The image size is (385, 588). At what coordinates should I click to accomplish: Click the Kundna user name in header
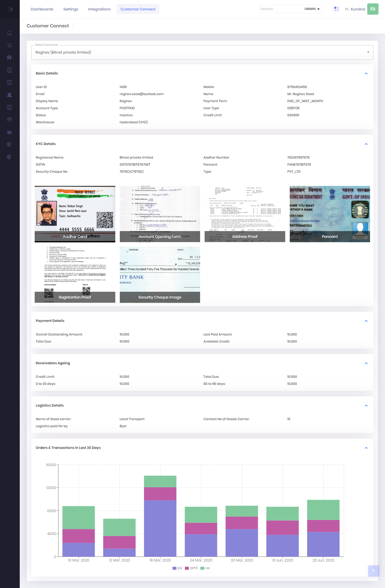click(358, 9)
